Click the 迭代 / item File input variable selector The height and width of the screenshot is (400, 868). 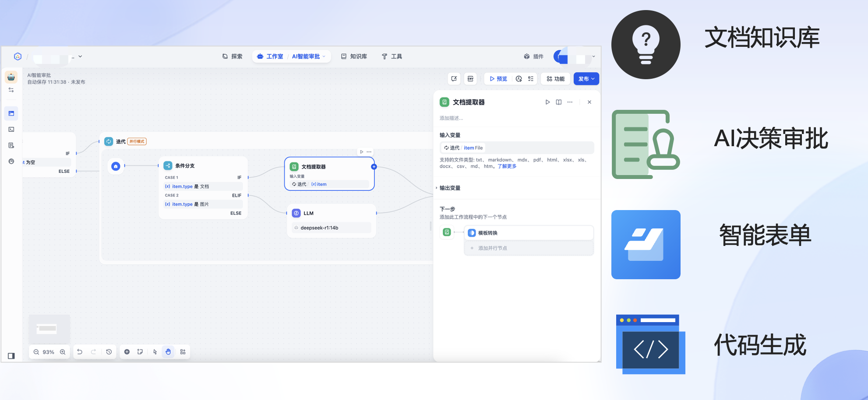[516, 148]
